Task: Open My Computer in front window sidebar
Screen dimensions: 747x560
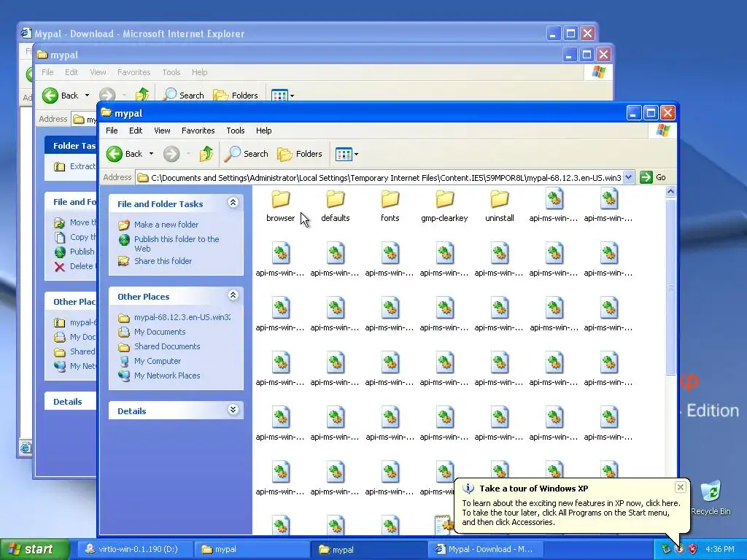Action: (158, 361)
